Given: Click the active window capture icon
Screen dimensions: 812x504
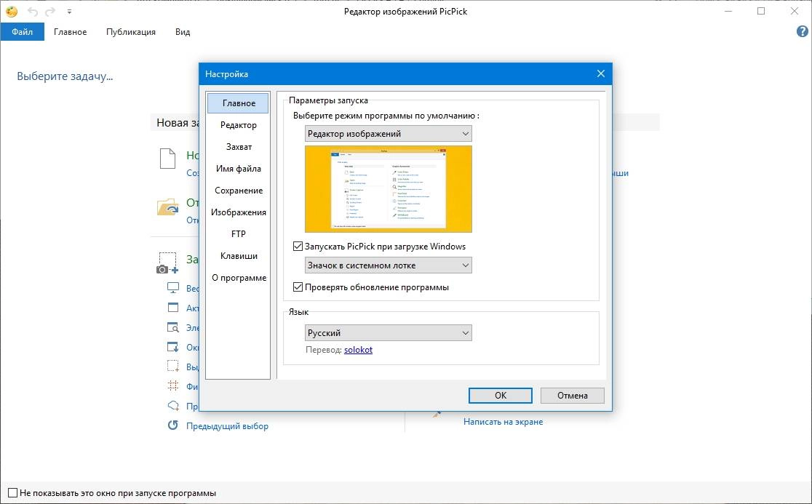Looking at the screenshot, I should pyautogui.click(x=173, y=308).
